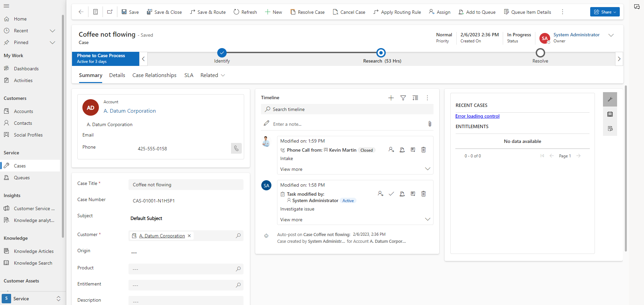Switch to the Case Relationships tab
644x305 pixels.
pyautogui.click(x=154, y=75)
